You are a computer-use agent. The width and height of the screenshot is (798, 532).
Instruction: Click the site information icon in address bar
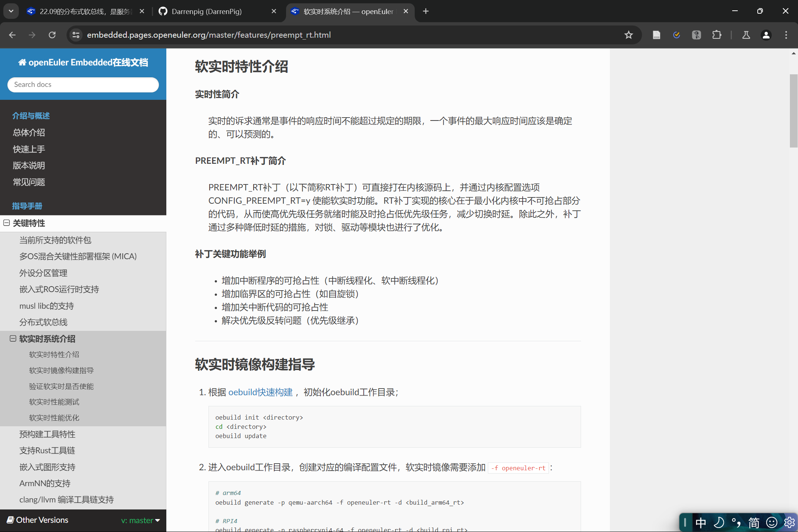(76, 35)
